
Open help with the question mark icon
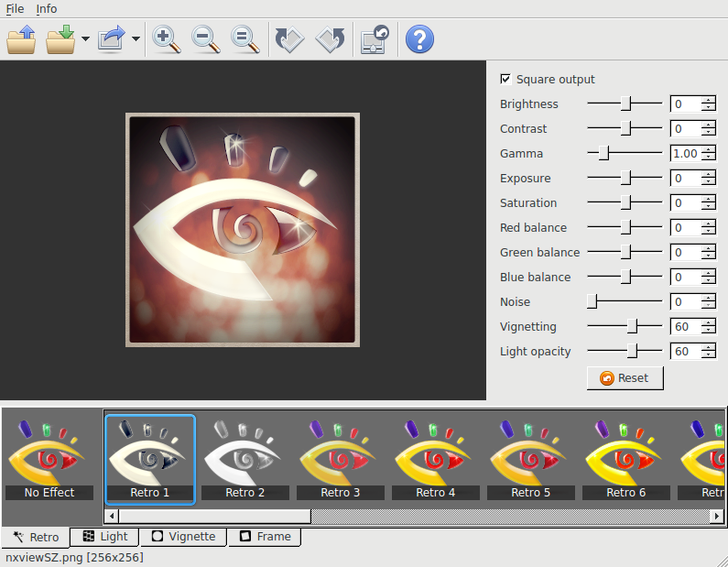click(419, 39)
